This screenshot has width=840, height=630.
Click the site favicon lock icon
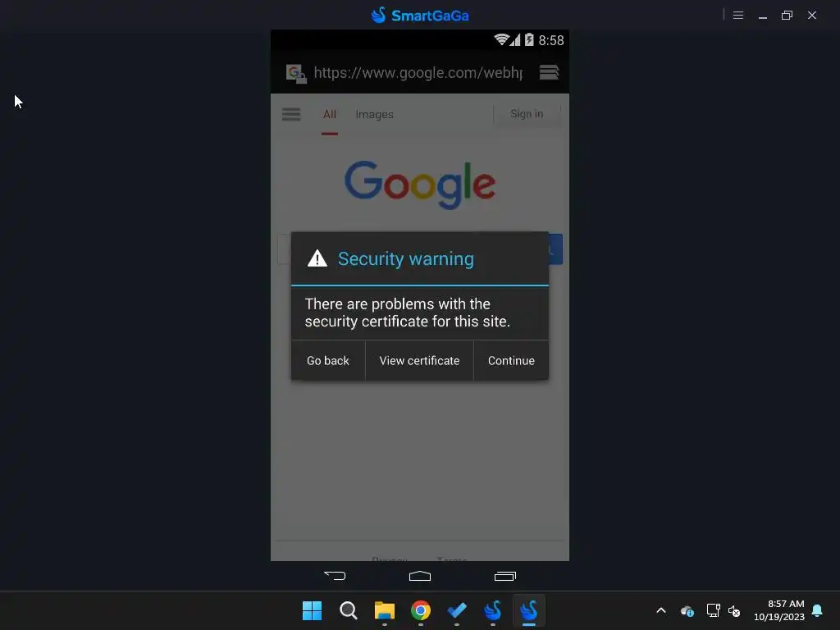pos(296,74)
